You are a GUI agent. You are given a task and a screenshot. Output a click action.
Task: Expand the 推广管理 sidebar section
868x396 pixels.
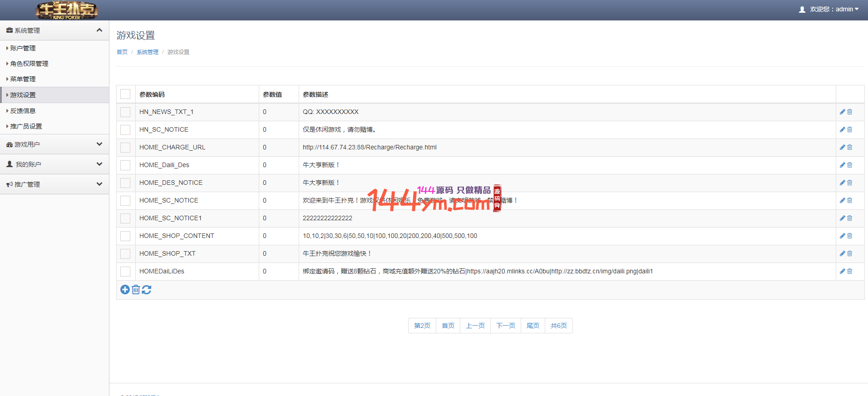54,184
